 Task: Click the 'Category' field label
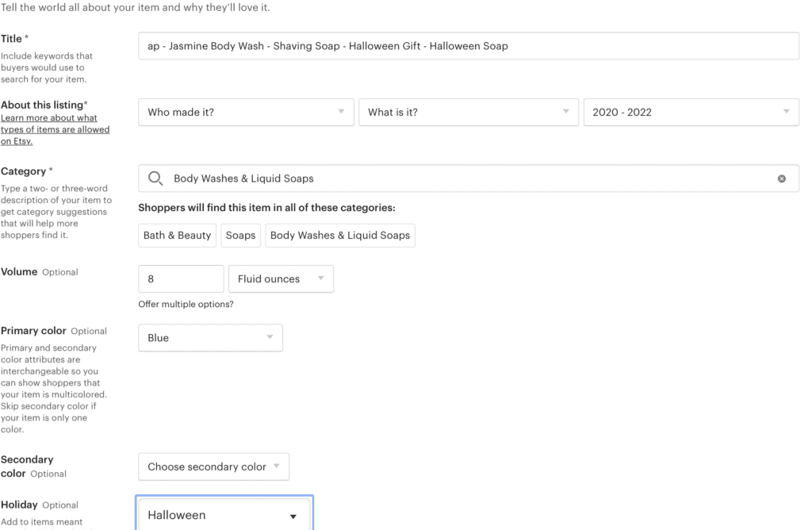pos(23,171)
